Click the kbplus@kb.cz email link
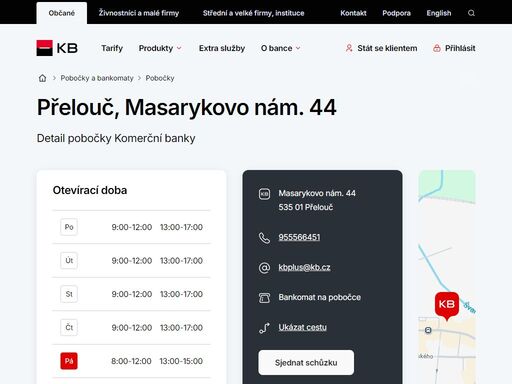The width and height of the screenshot is (512, 384). pos(304,267)
